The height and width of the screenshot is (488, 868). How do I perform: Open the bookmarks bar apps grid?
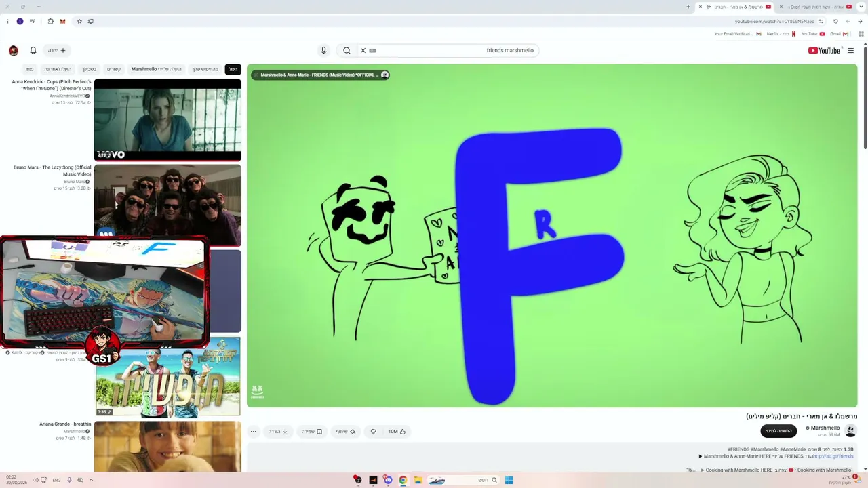[861, 33]
